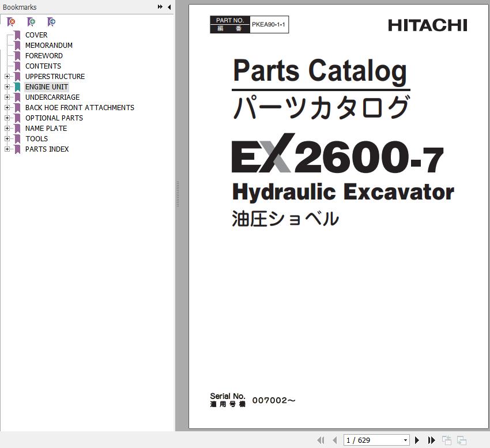Click the MEMORANDUM bookmark icon
Viewport: 490px width, 448px height.
[x=17, y=46]
